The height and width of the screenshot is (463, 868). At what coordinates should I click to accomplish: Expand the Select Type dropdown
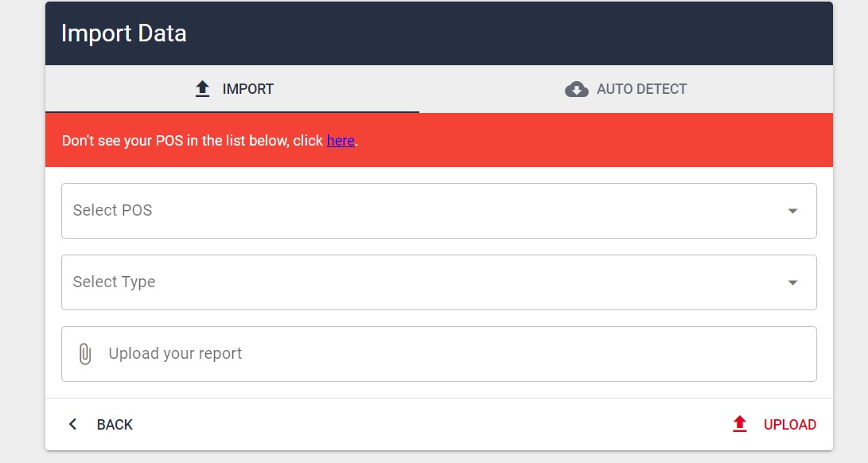(x=439, y=282)
